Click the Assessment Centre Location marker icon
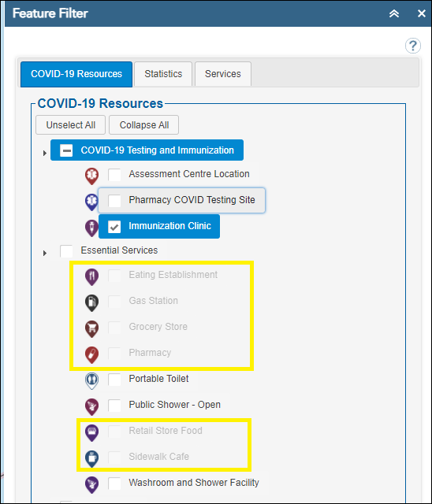This screenshot has height=504, width=432. pyautogui.click(x=91, y=176)
